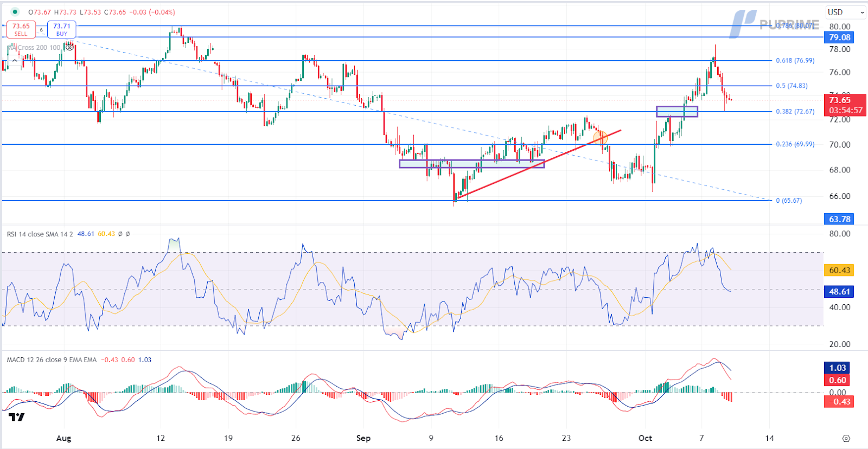The image size is (868, 449).
Task: Select the orange circle marker on the trendline
Action: click(x=600, y=138)
